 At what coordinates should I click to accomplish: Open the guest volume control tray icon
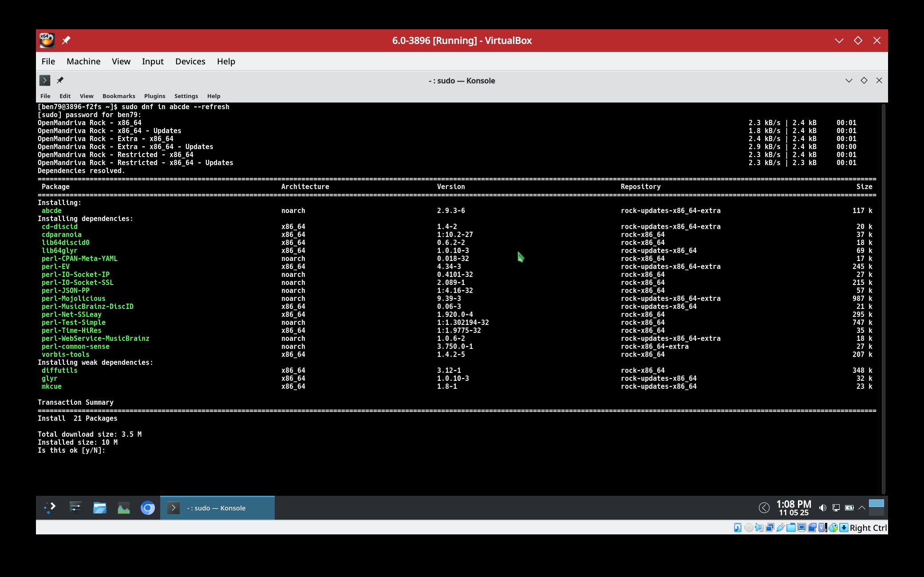tap(822, 508)
